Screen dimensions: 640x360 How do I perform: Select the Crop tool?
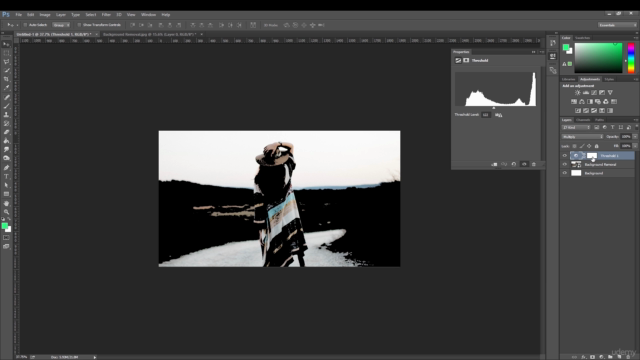coord(6,79)
